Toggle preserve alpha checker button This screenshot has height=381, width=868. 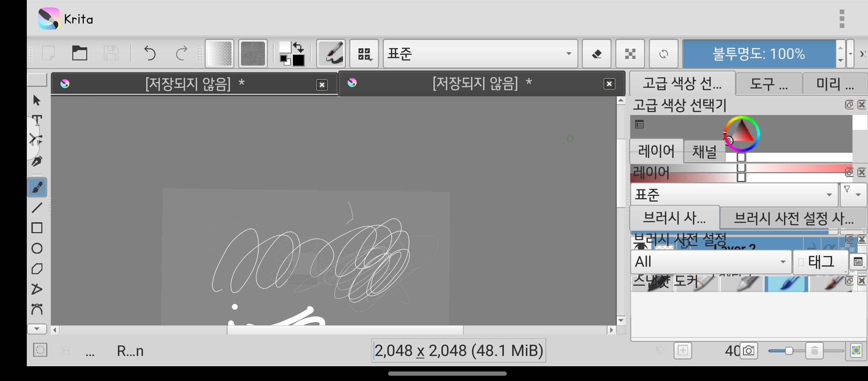630,54
